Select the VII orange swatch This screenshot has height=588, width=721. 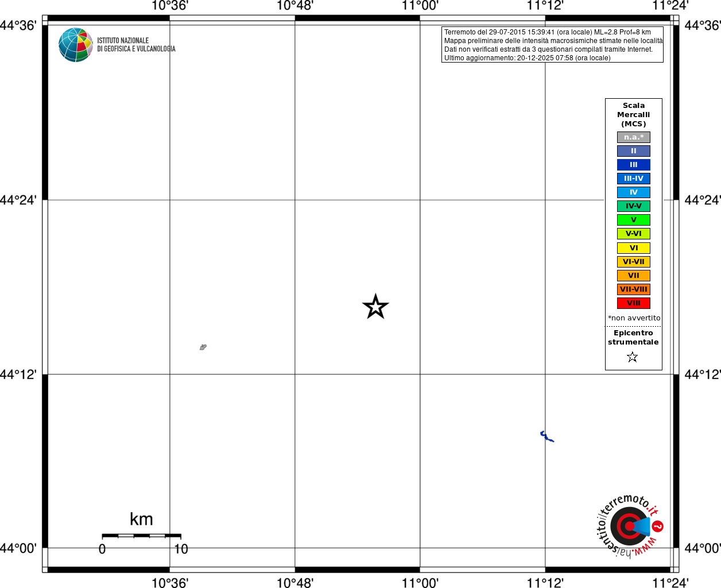tap(634, 276)
